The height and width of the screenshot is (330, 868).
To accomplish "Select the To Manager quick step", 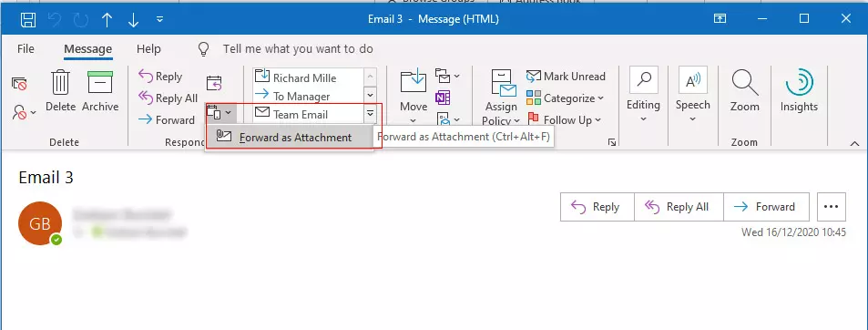I will coord(309,96).
